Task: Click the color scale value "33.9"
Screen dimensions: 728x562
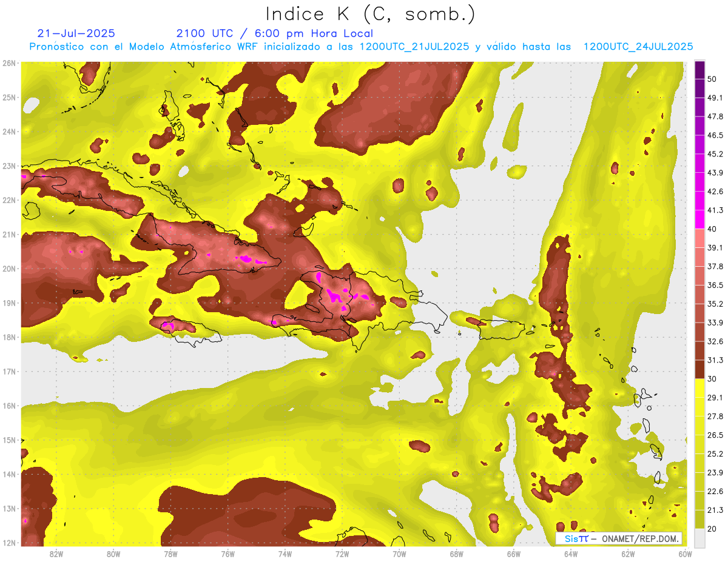Action: pyautogui.click(x=715, y=323)
